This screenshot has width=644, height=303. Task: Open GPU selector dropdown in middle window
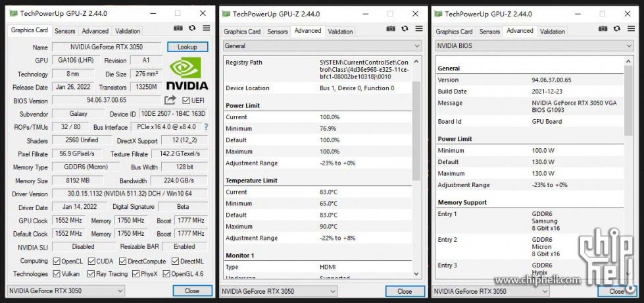[278, 291]
